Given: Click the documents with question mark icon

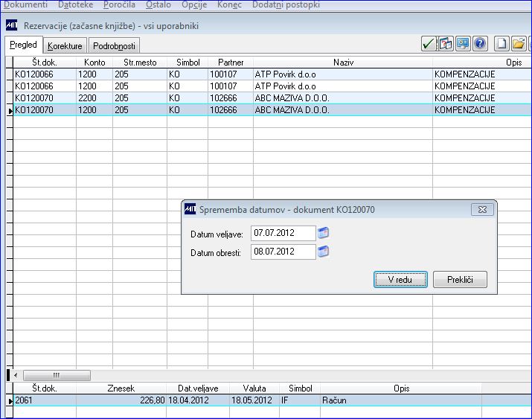Looking at the screenshot, I should click(446, 44).
